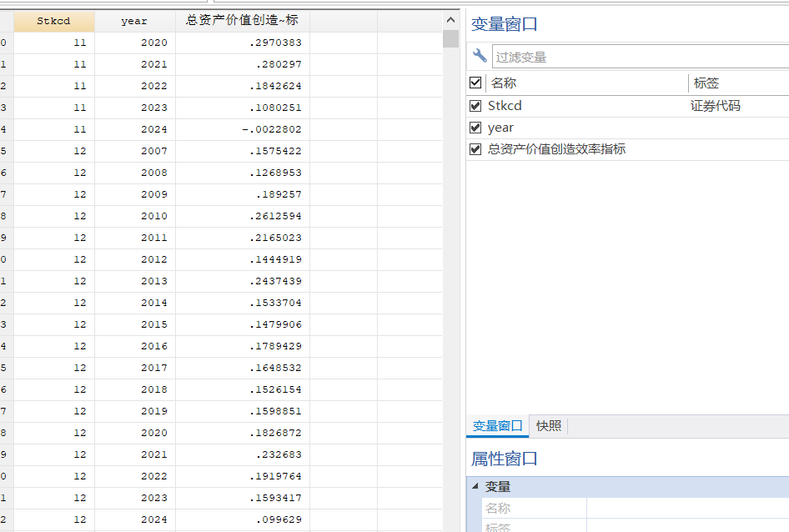Open the wrench filter options icon
The height and width of the screenshot is (532, 789).
[480, 55]
